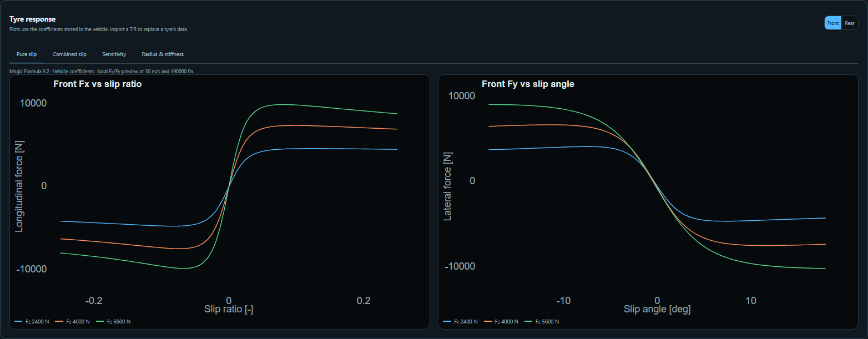Switch to the Front tyre toggle
Viewport: 868px width, 339px height.
833,23
